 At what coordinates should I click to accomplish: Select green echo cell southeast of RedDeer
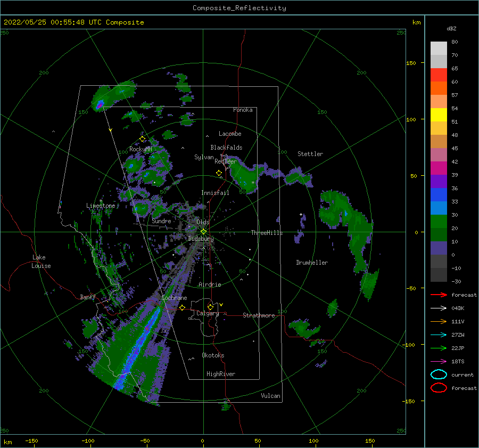245,176
